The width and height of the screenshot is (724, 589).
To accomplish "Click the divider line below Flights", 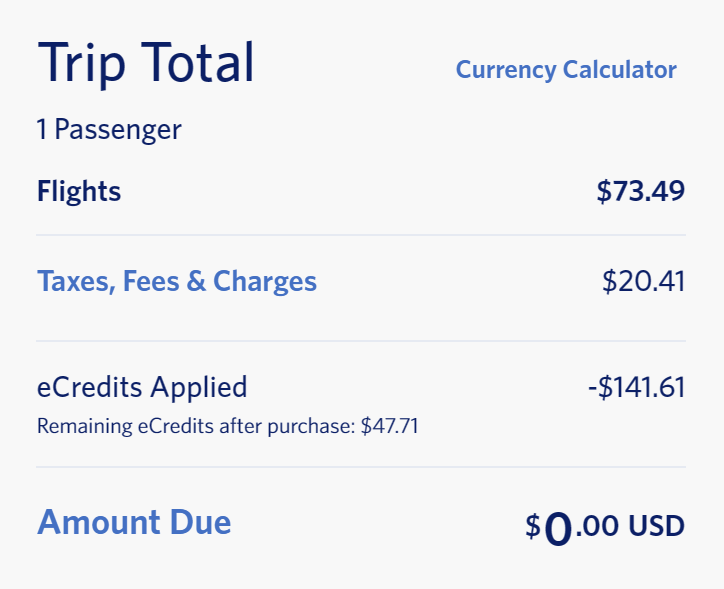I will (361, 235).
